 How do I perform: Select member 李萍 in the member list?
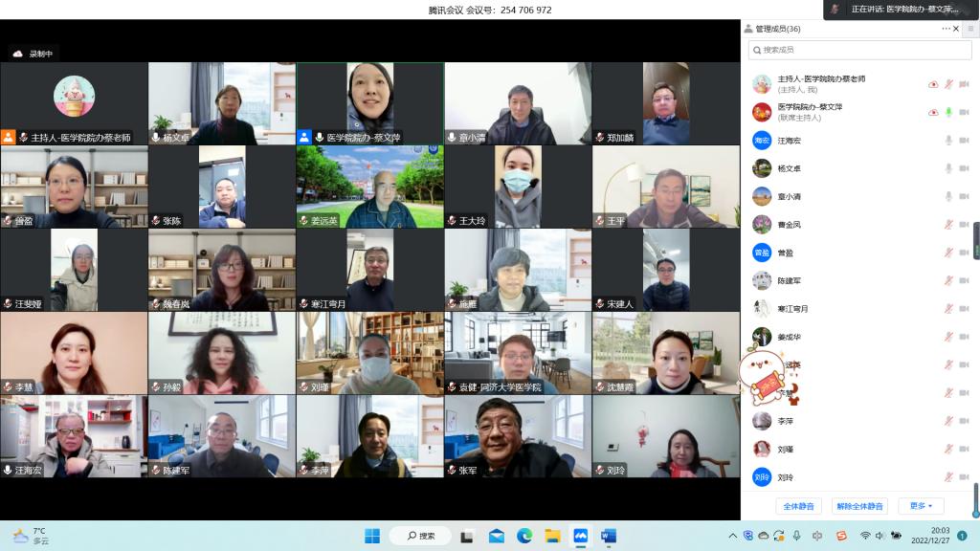(785, 421)
